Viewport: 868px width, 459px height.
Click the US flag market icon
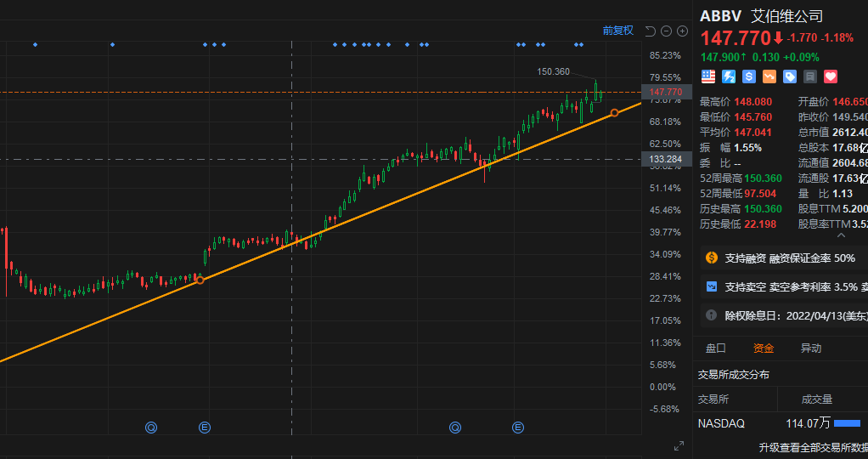coord(708,76)
